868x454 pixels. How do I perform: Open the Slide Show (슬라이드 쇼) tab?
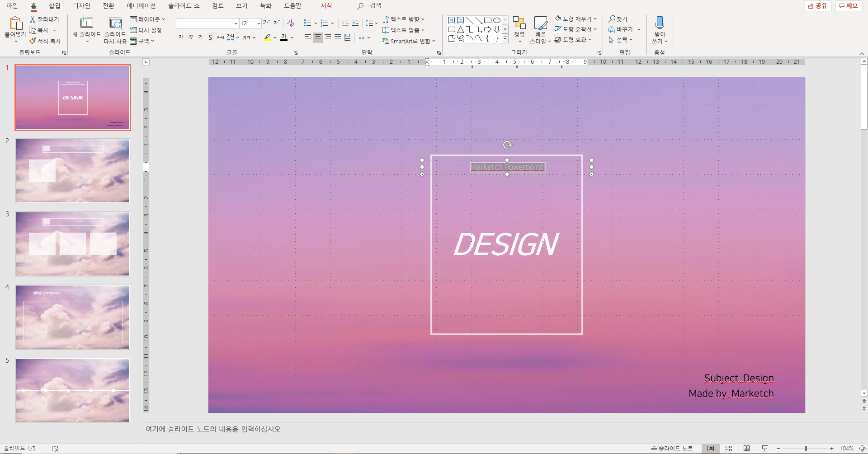point(184,6)
